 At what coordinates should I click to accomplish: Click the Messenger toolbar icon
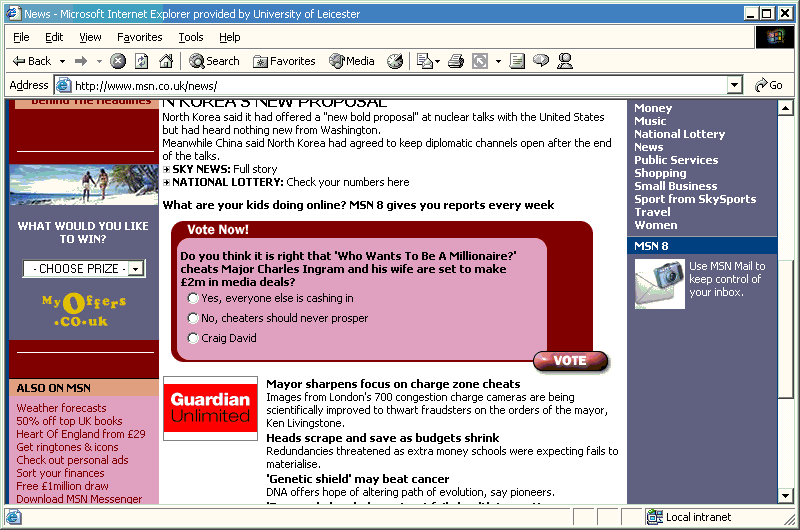coord(565,61)
